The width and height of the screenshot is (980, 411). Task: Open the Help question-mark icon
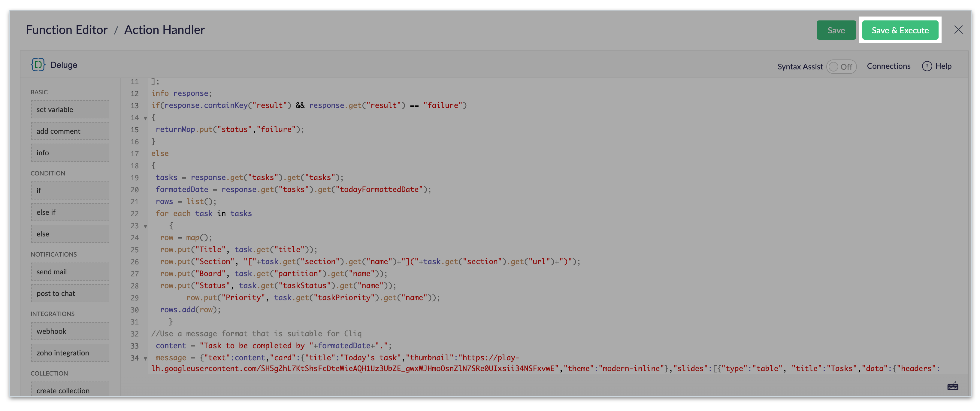tap(927, 66)
